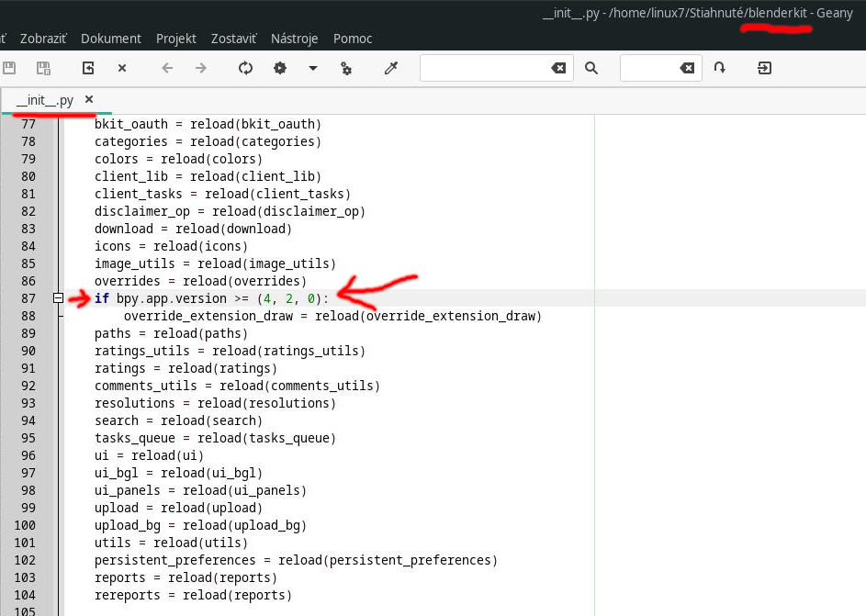Screen dimensions: 866x616
Task: Clear the goto line field
Action: click(687, 68)
